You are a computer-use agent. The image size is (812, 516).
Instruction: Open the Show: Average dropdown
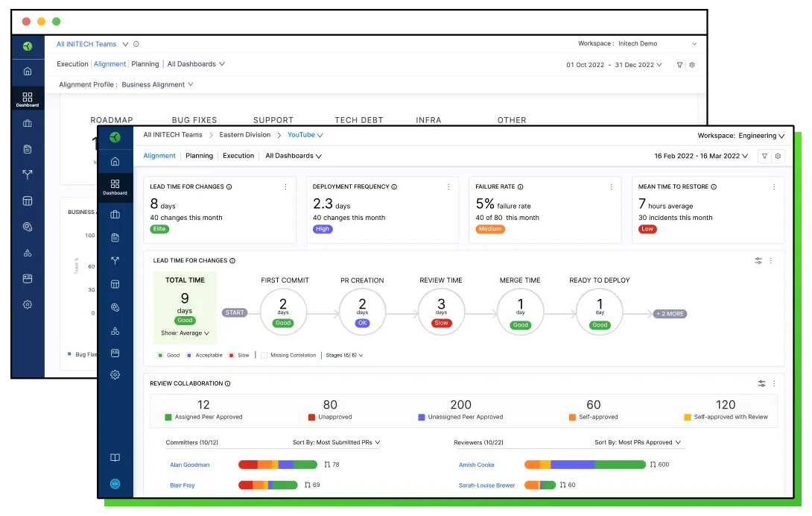184,333
